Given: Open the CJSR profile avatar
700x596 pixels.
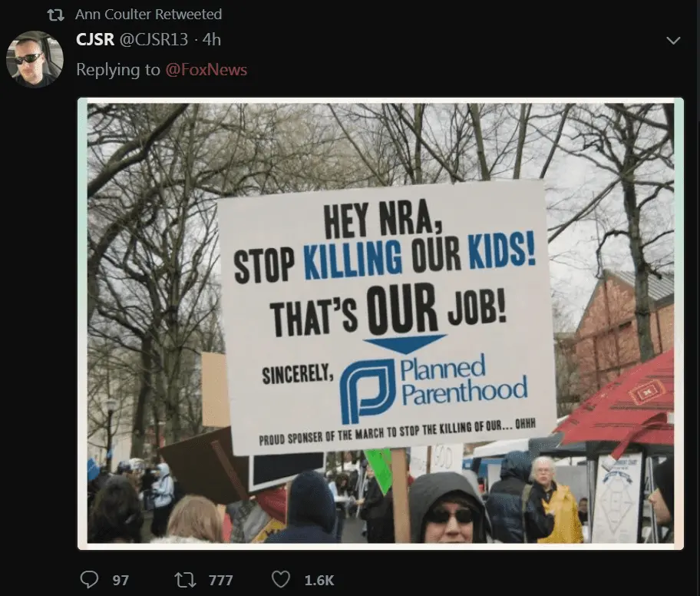Looking at the screenshot, I should coord(35,58).
